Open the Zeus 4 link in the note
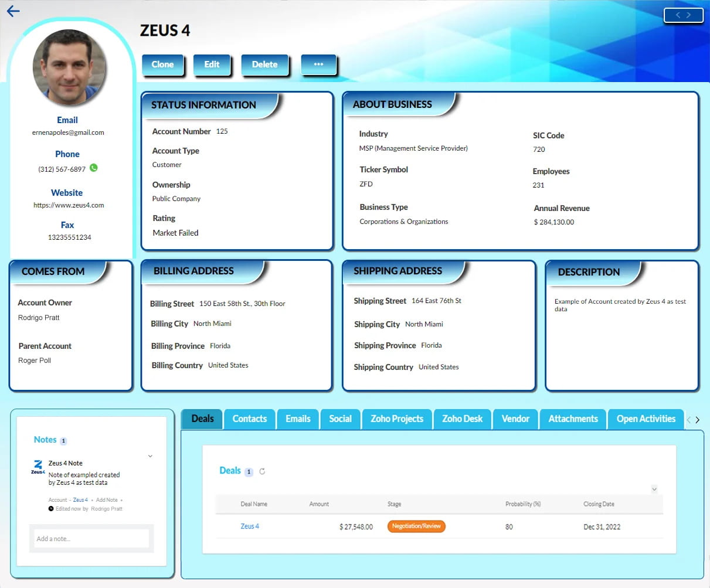Image resolution: width=710 pixels, height=588 pixels. pos(80,500)
